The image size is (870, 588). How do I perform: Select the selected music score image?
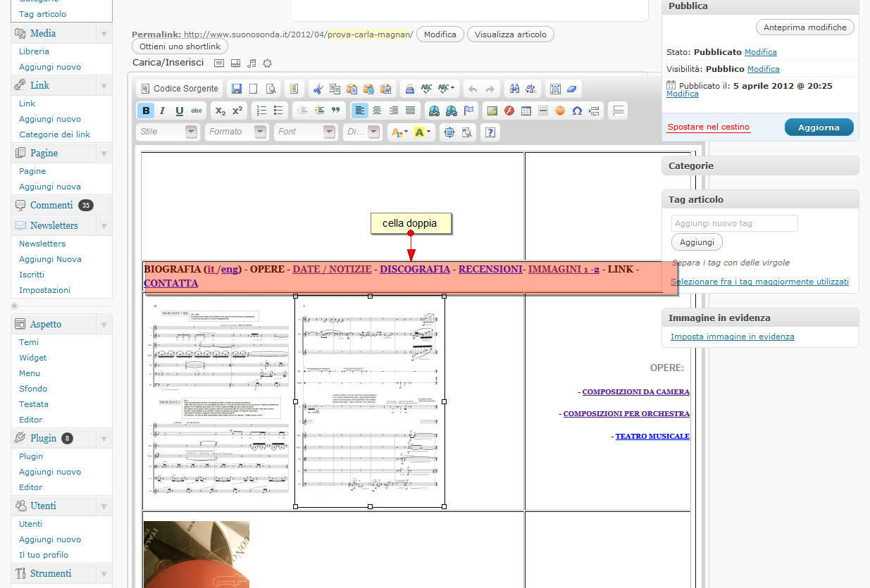coord(370,401)
